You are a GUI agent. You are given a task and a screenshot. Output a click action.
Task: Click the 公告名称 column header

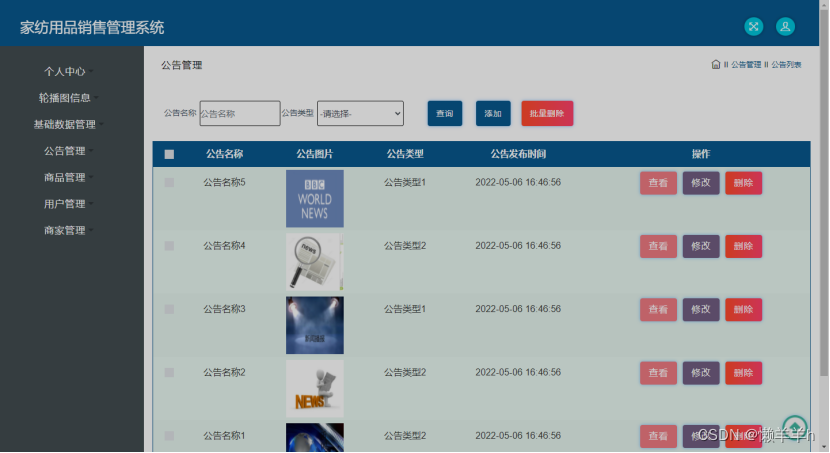pos(224,154)
